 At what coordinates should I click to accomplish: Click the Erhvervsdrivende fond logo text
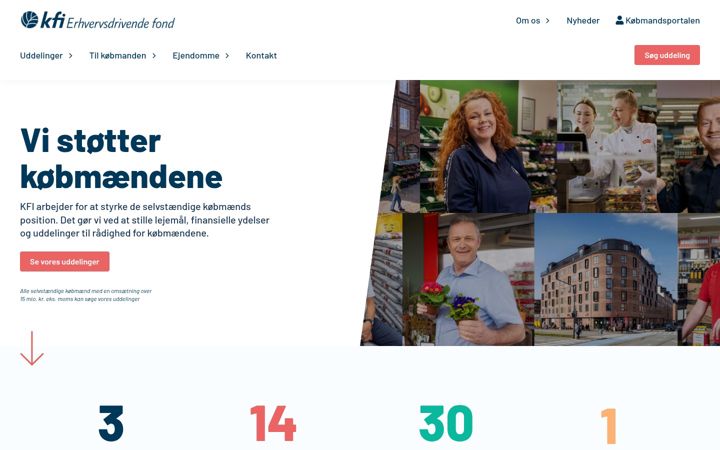(x=121, y=23)
